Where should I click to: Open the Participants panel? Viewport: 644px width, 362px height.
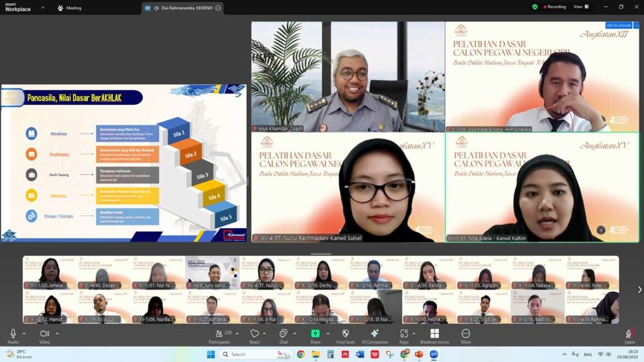tap(219, 336)
